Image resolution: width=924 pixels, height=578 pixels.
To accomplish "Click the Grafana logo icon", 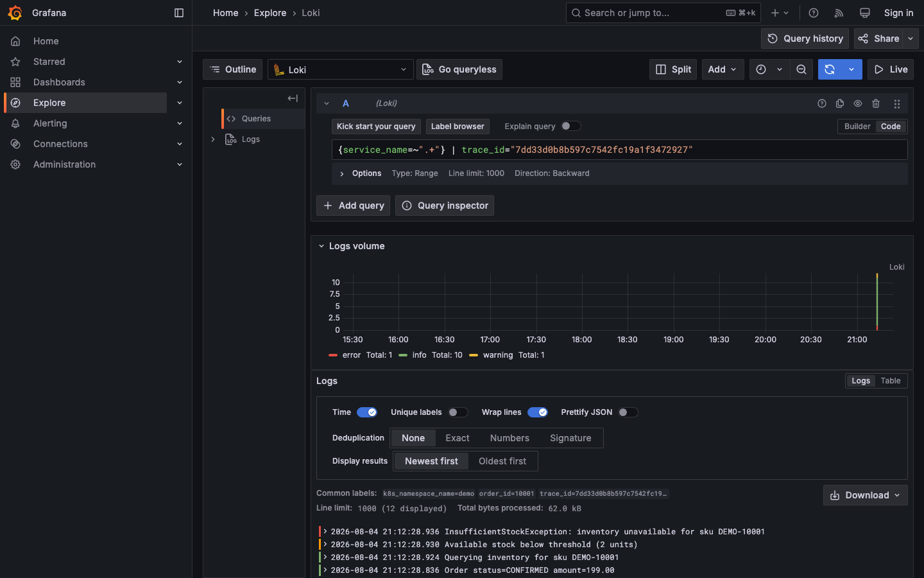I will click(x=15, y=13).
